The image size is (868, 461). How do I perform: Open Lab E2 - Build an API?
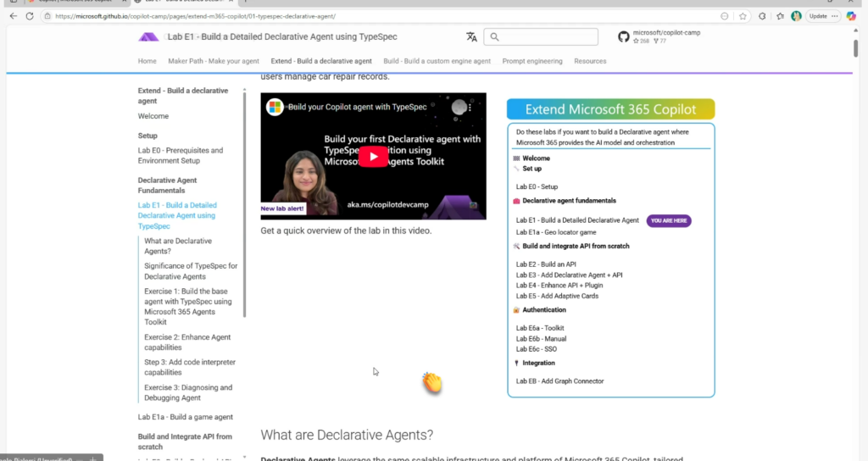coord(547,264)
